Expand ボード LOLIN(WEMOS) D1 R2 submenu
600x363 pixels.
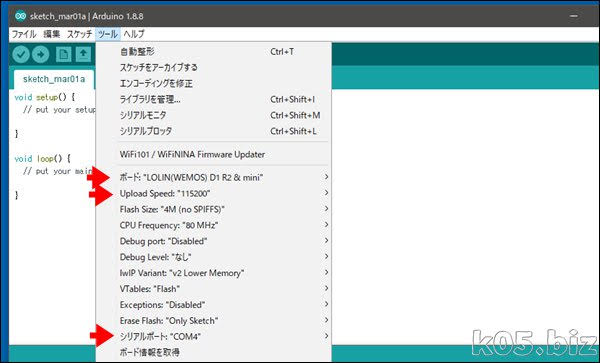coord(214,177)
